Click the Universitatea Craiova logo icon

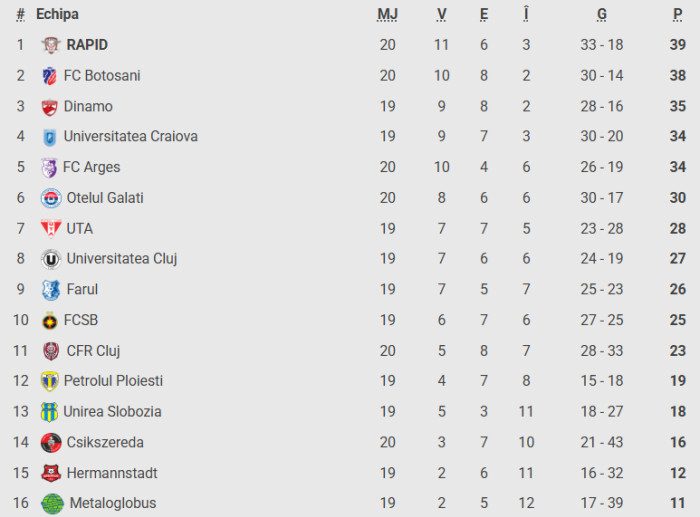(x=49, y=137)
